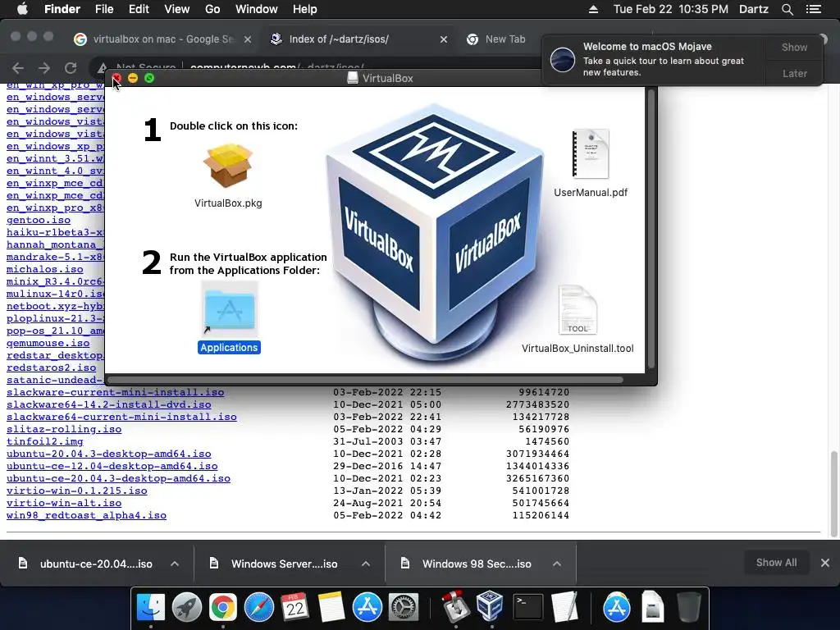Click the eject icon in the menu bar

(x=593, y=9)
